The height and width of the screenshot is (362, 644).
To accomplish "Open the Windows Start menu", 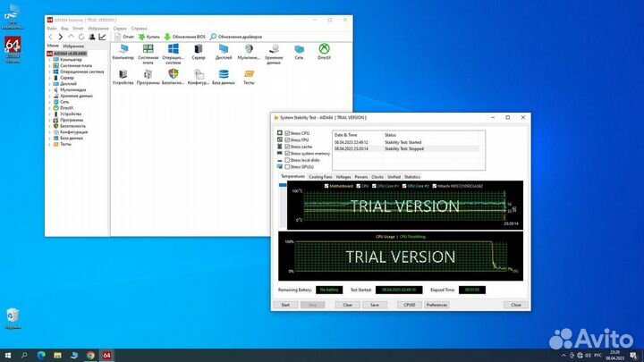I will point(8,356).
